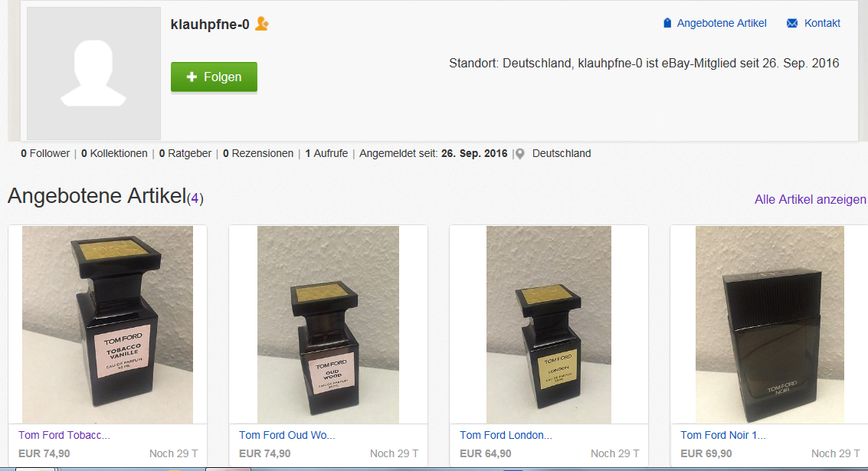Click the envelope icon next to Kontakt
The width and height of the screenshot is (868, 471).
click(x=792, y=23)
